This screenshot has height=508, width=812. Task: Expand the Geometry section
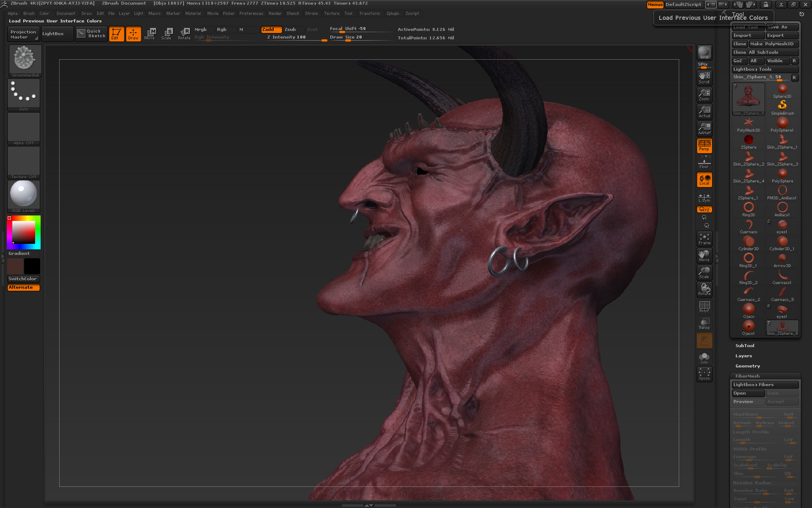click(x=747, y=366)
